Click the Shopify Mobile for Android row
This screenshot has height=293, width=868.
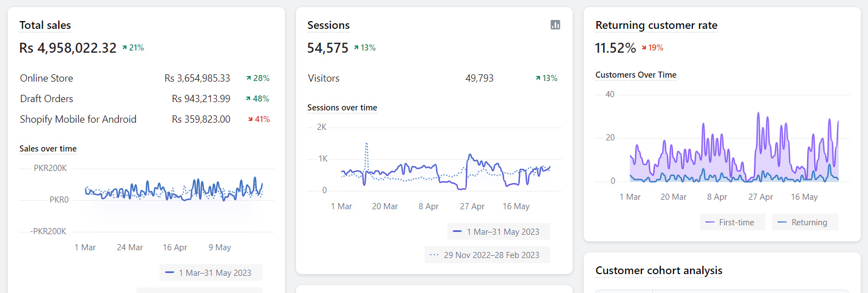click(78, 119)
